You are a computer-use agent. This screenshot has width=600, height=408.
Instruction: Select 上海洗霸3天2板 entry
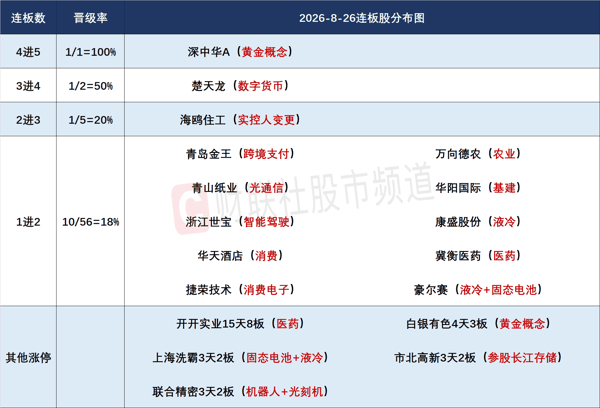240,357
